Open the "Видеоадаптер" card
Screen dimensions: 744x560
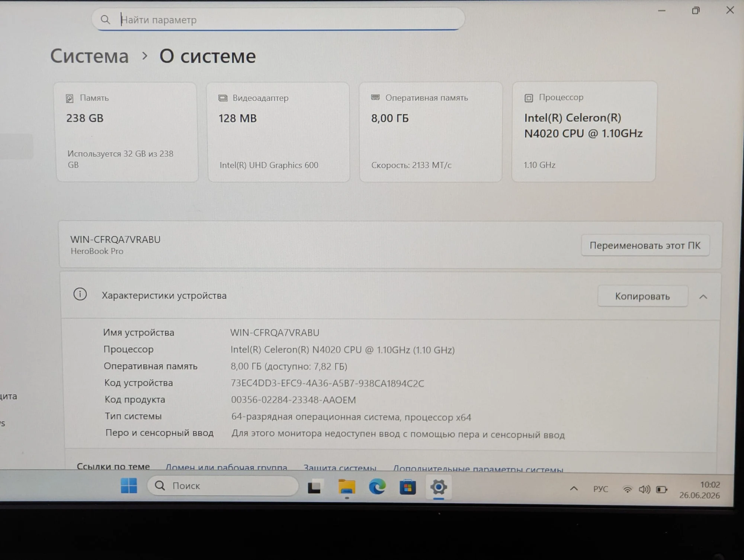[278, 132]
